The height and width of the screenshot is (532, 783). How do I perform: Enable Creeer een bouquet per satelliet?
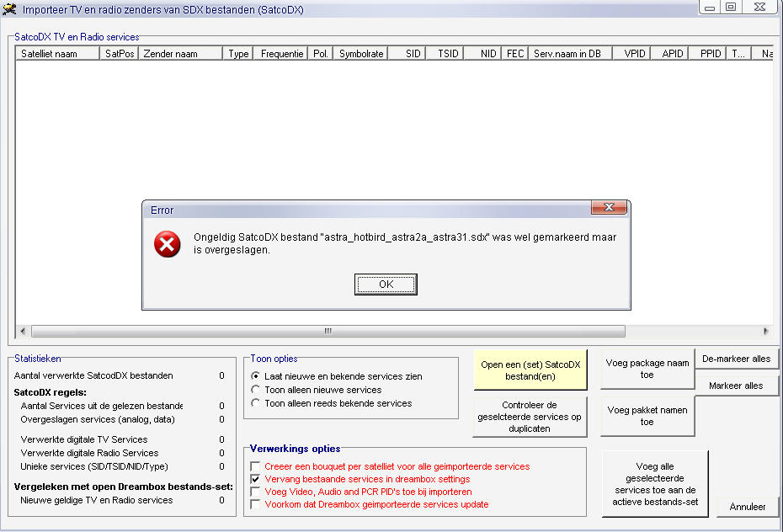255,466
